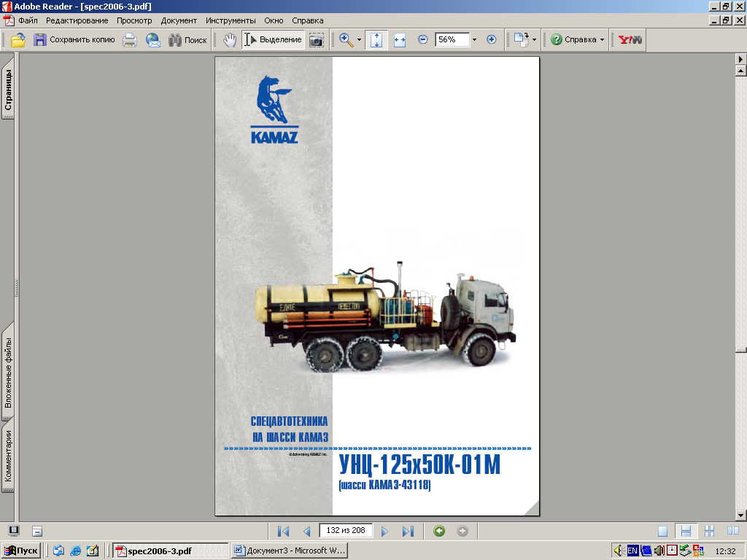
Task: Open the Редактирование menu
Action: [77, 20]
